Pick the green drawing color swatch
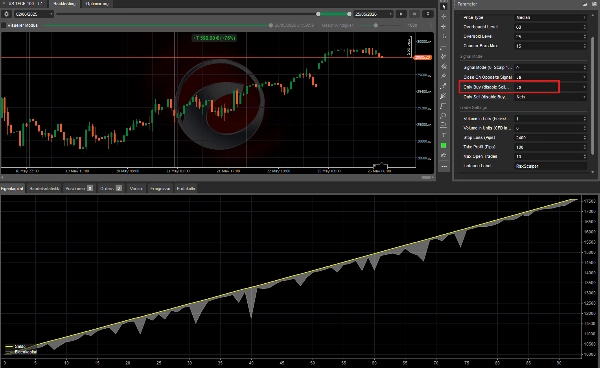The height and width of the screenshot is (368, 600). [x=443, y=145]
